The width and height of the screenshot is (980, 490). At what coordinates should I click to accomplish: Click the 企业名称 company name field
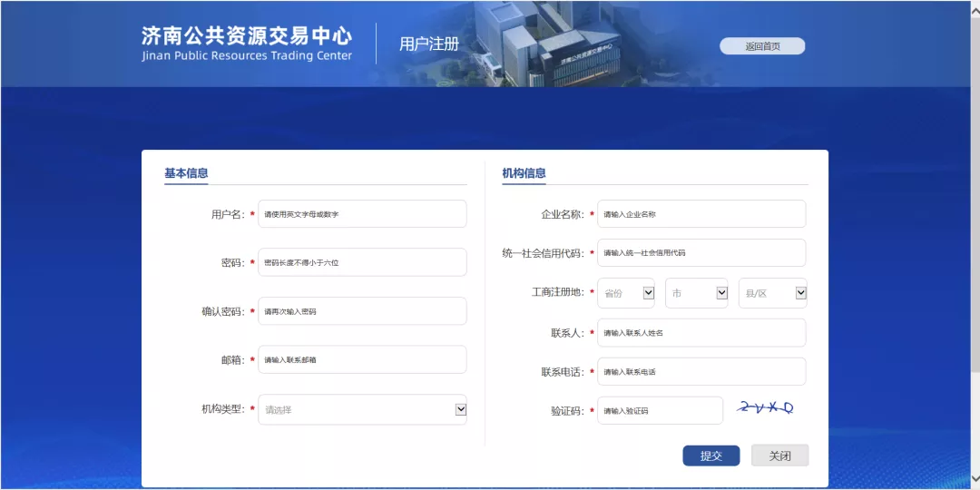pyautogui.click(x=701, y=214)
